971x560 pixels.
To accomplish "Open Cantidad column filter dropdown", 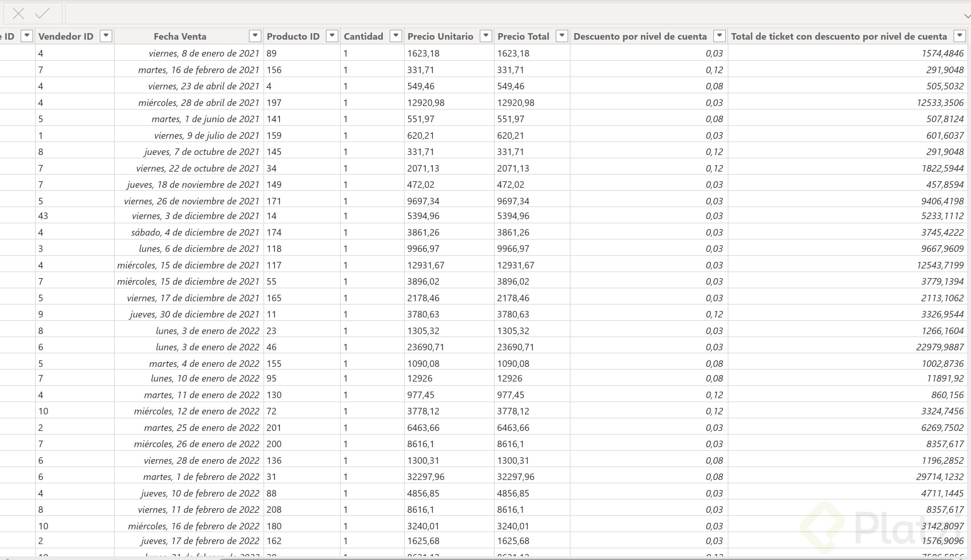I will (x=396, y=36).
